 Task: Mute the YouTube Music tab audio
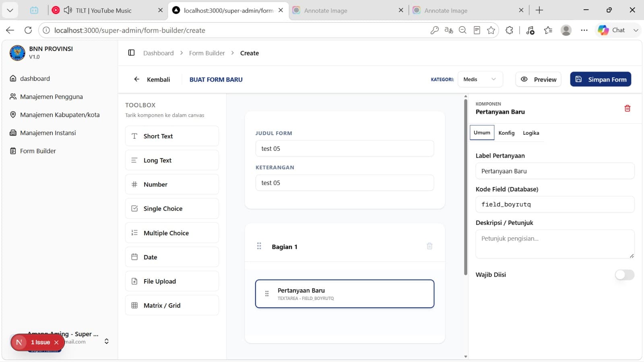pos(68,10)
